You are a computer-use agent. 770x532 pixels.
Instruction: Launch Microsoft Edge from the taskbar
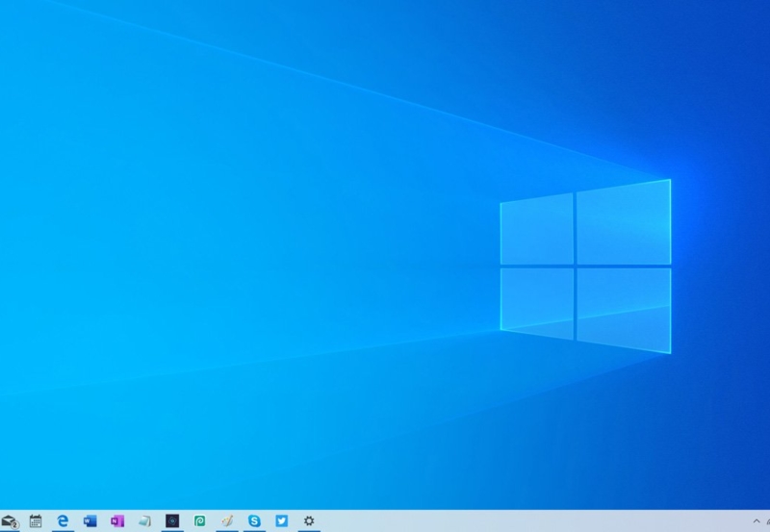(63, 520)
